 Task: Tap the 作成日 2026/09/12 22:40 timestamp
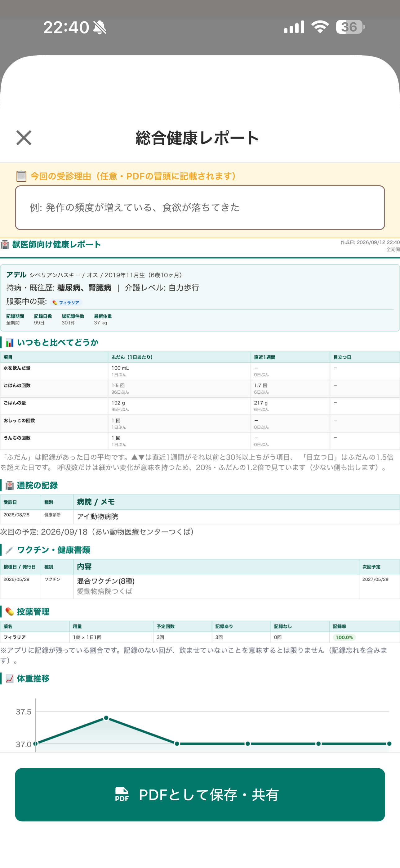pos(370,242)
